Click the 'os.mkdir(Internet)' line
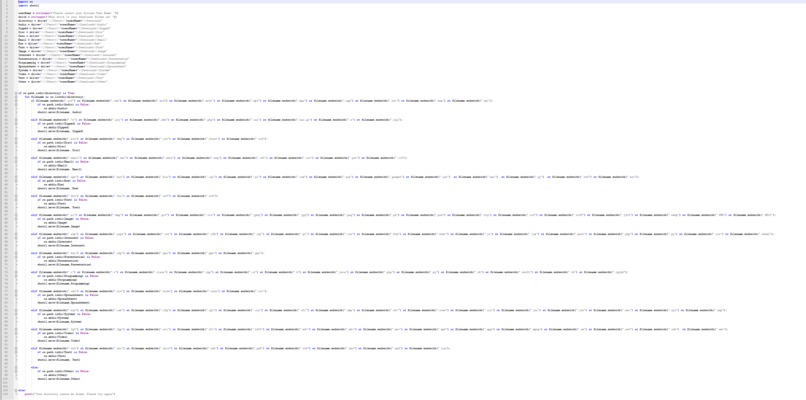 pyautogui.click(x=58, y=242)
